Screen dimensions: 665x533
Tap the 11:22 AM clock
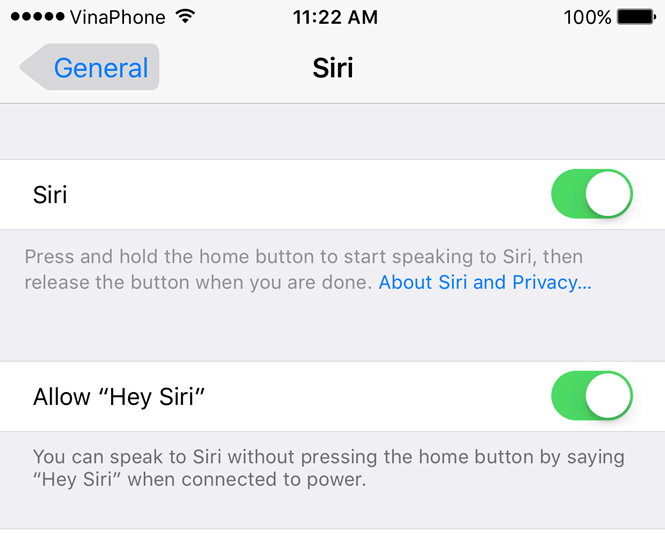coord(335,17)
